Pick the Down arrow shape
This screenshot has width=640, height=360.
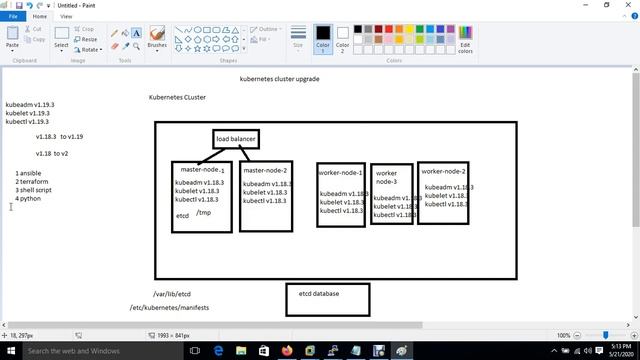(x=179, y=49)
